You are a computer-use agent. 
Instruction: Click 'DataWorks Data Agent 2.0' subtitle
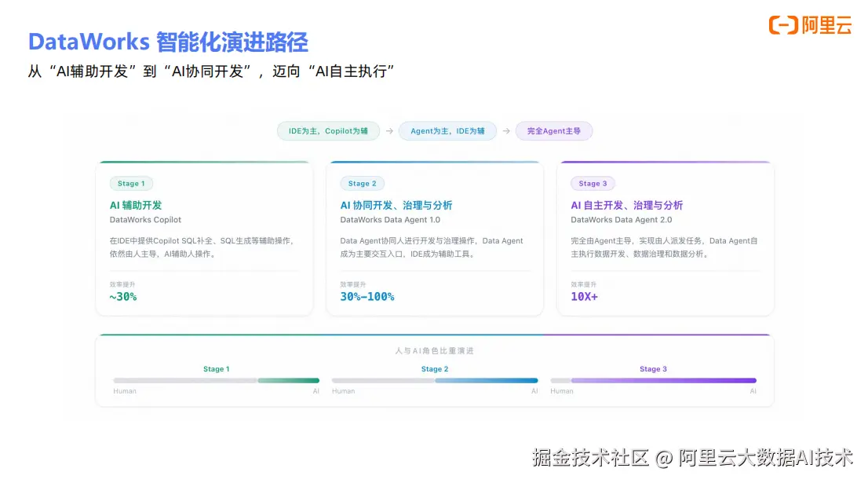click(x=621, y=220)
